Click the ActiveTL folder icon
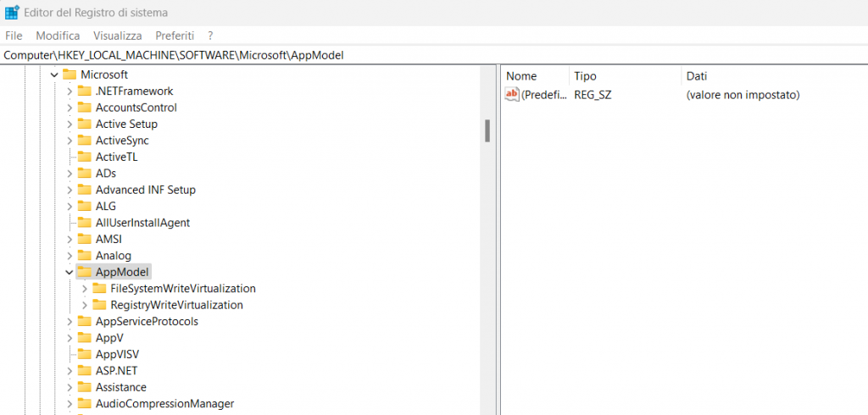The width and height of the screenshot is (868, 415). [84, 157]
